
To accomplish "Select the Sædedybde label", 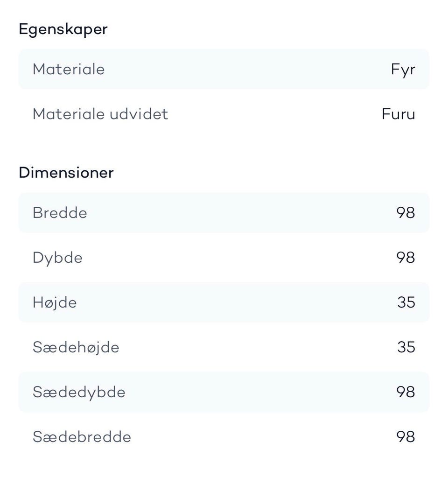I will coord(79,393).
